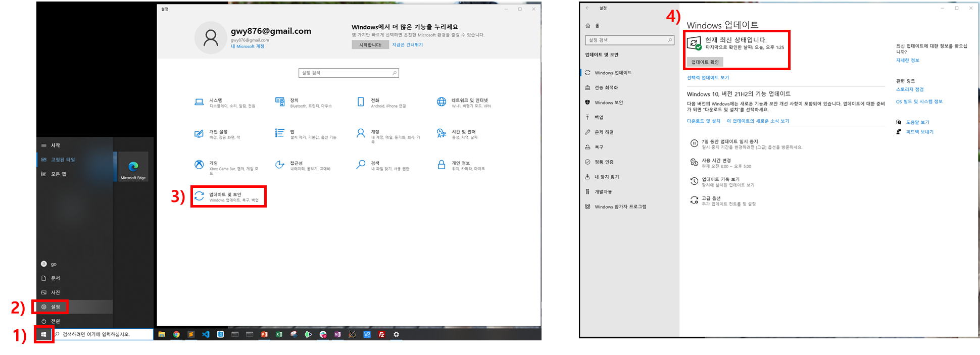980x355 pixels.
Task: Launch Chrome from the taskbar
Action: 176,334
